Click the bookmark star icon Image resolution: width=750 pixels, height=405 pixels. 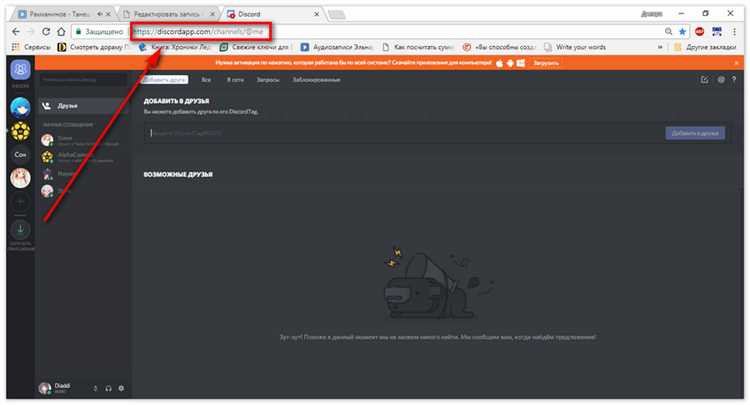(x=683, y=32)
